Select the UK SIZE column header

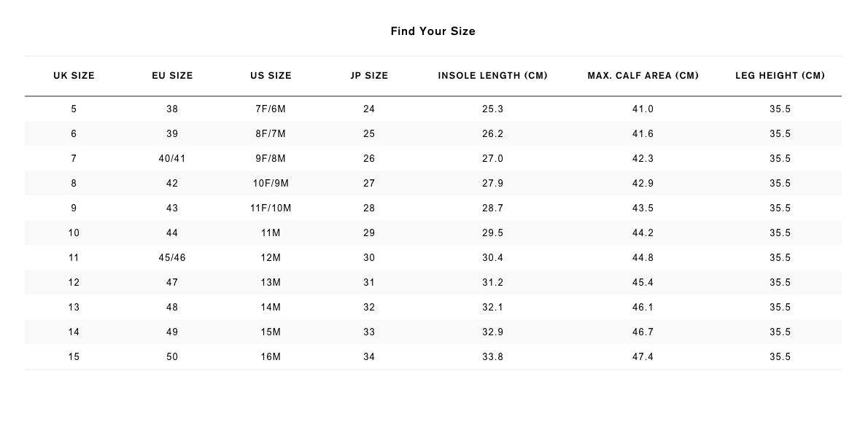tap(74, 76)
